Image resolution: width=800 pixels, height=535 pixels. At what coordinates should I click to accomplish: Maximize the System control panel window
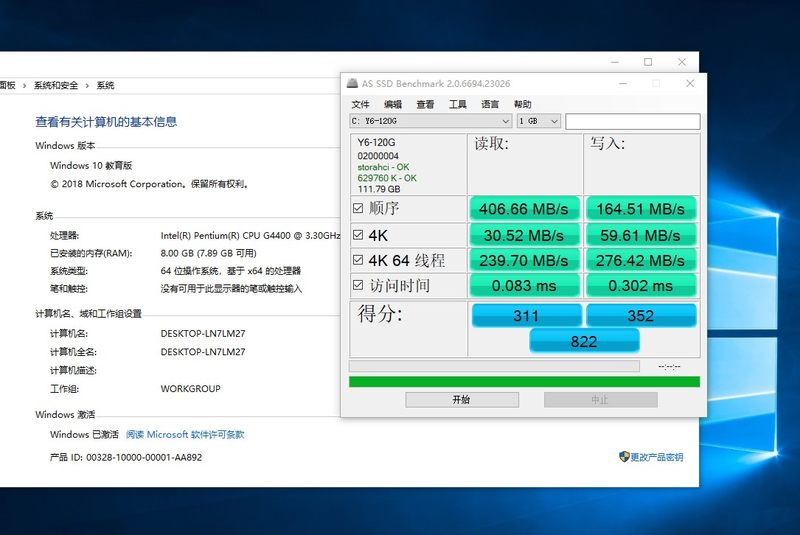(x=648, y=62)
